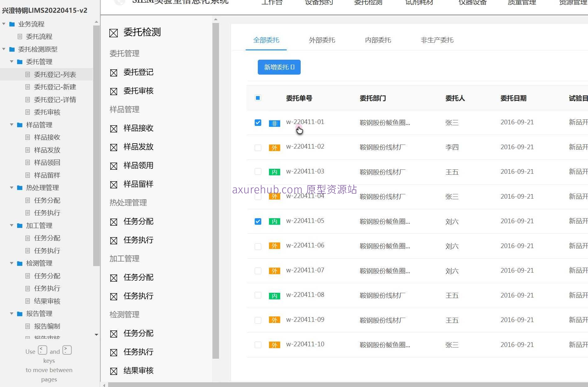The height and width of the screenshot is (387, 588).
Task: Open 任务分配 under 热处理管理
Action: (x=138, y=222)
